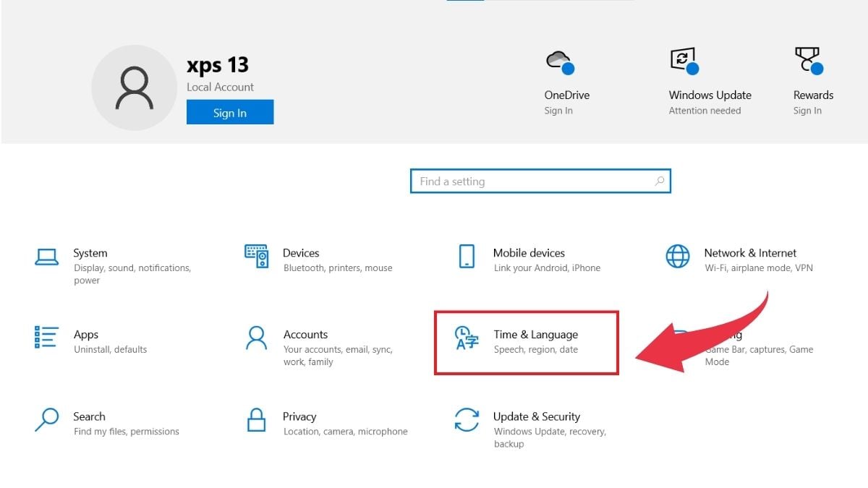
Task: Open the Accounts settings label
Action: (305, 335)
